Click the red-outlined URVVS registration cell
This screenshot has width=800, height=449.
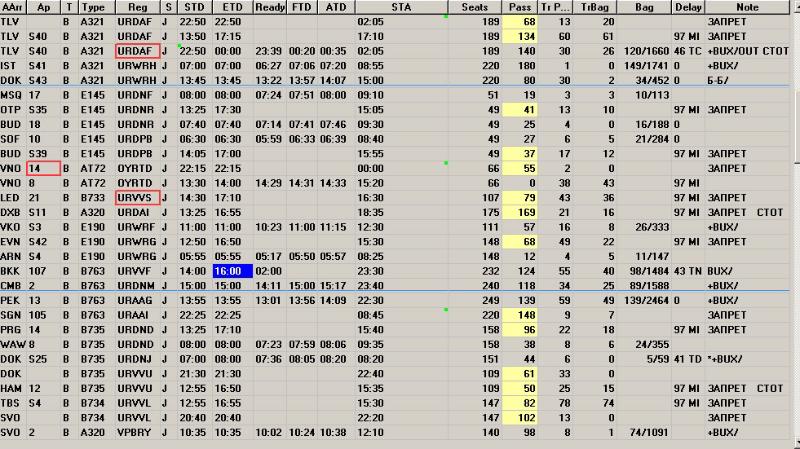[136, 198]
